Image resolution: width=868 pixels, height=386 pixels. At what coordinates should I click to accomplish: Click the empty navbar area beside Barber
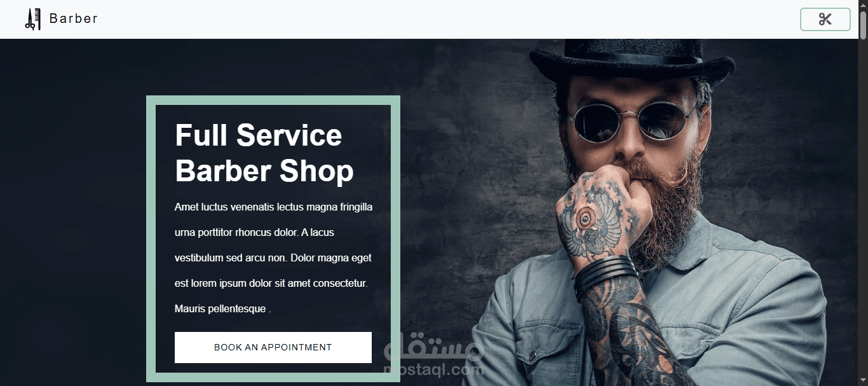445,19
